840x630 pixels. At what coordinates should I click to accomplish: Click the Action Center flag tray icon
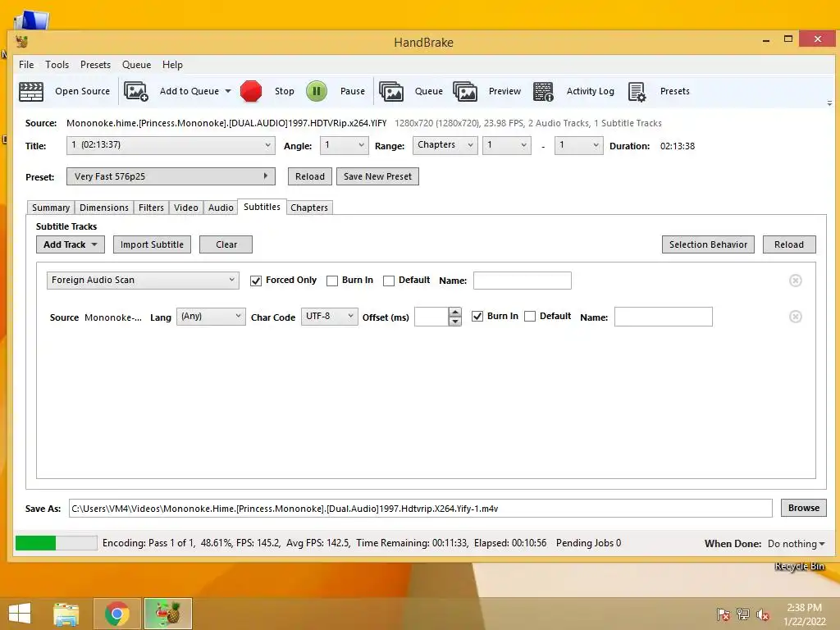point(724,614)
